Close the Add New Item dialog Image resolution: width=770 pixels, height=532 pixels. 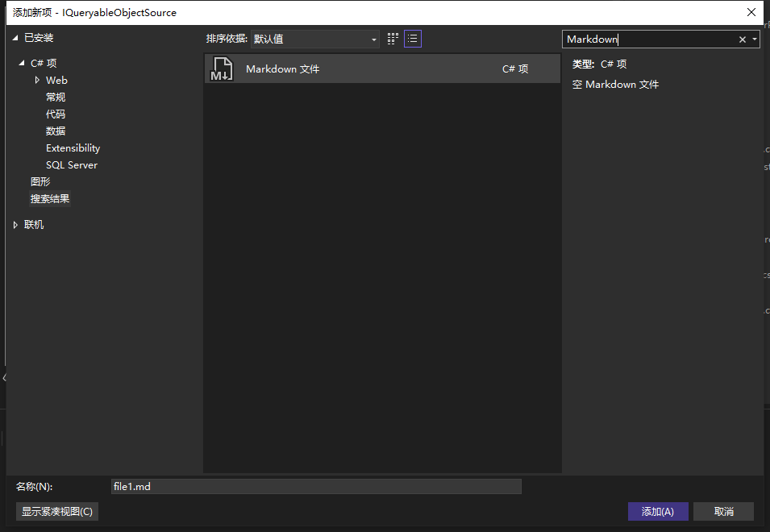(x=751, y=12)
